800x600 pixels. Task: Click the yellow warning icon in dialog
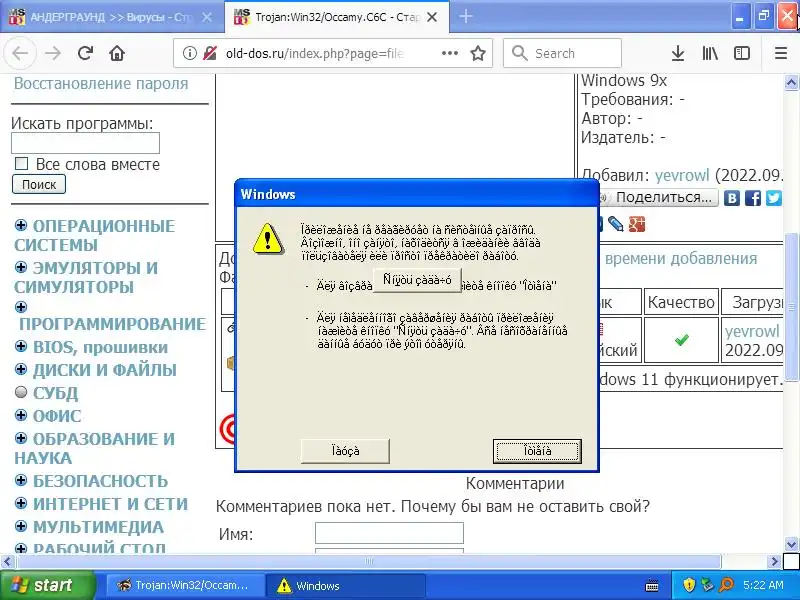point(268,239)
